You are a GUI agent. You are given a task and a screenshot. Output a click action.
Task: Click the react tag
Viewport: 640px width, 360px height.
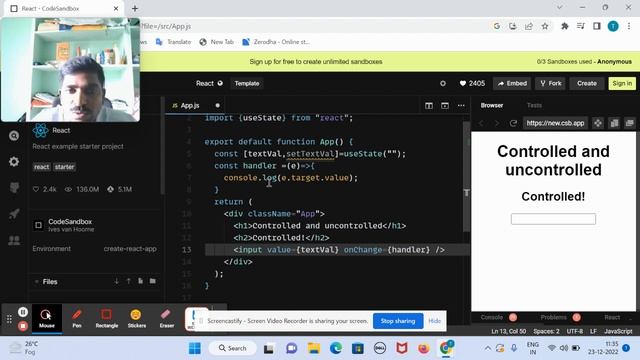(41, 167)
